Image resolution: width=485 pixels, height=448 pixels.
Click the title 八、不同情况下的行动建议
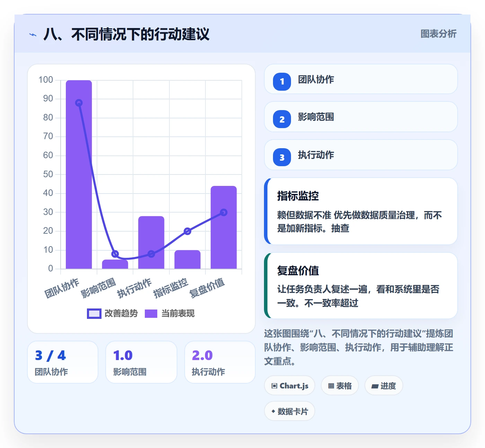[x=126, y=34]
